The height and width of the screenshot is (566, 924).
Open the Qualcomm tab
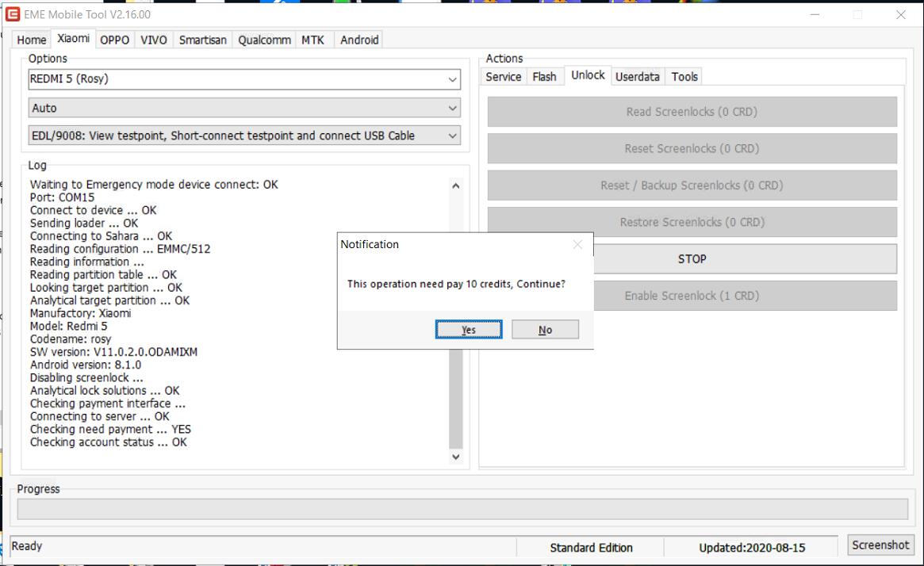click(264, 40)
